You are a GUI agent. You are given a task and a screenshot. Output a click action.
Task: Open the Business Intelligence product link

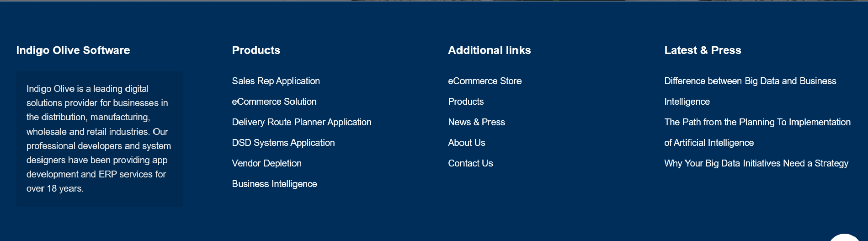(x=274, y=184)
